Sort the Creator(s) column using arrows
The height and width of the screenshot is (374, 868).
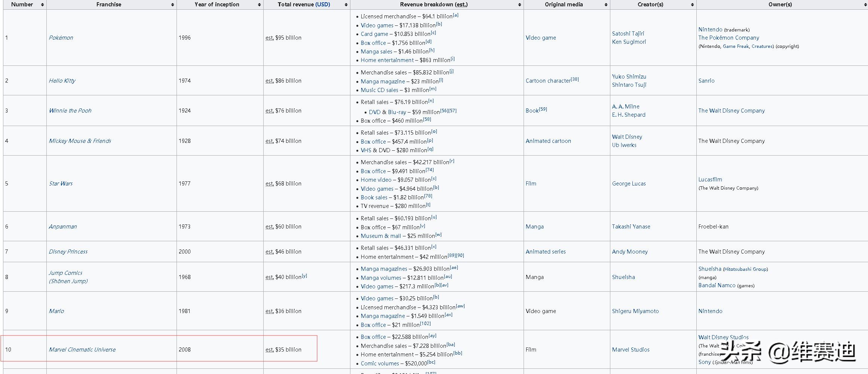coord(692,5)
